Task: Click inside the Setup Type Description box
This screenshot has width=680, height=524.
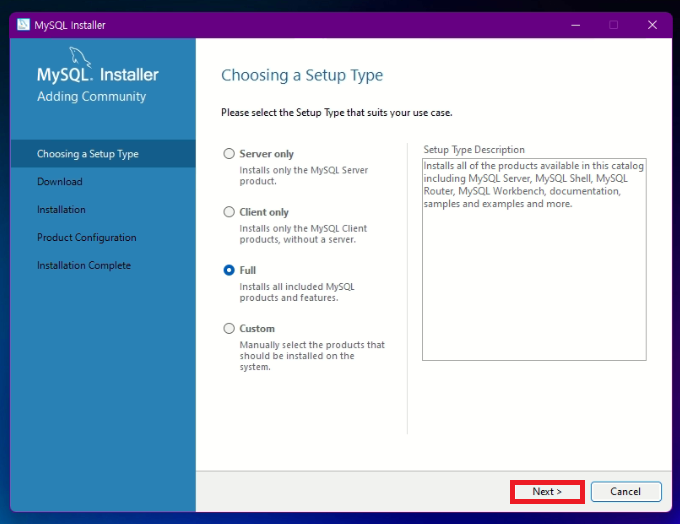Action: [534, 259]
